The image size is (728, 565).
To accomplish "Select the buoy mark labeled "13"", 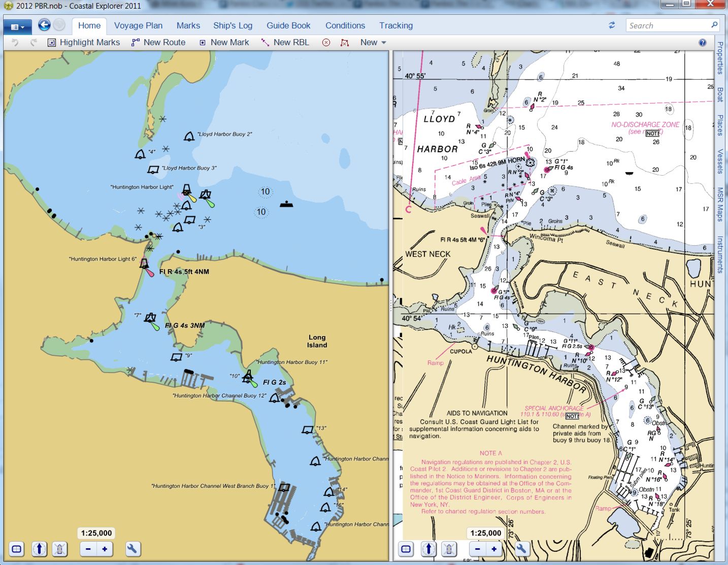I will coord(308,429).
